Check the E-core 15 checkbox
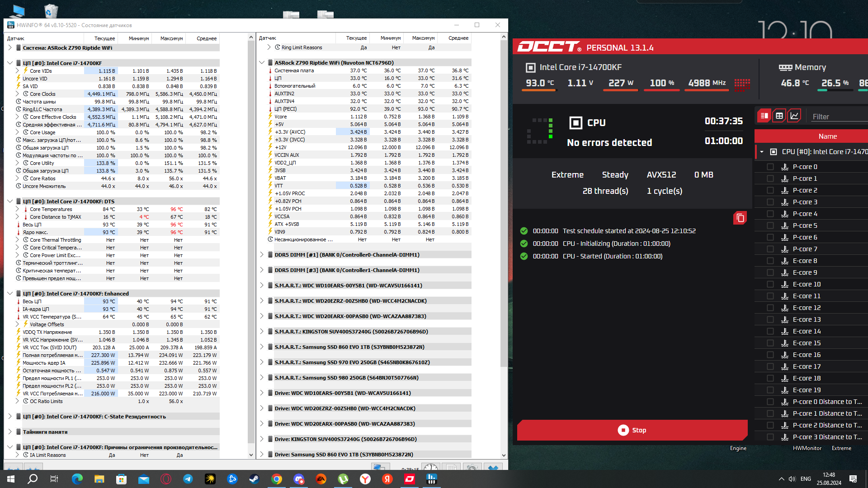Image resolution: width=868 pixels, height=488 pixels. click(770, 343)
